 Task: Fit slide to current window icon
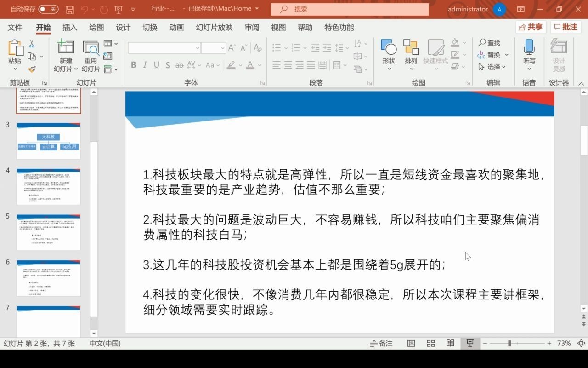point(581,343)
